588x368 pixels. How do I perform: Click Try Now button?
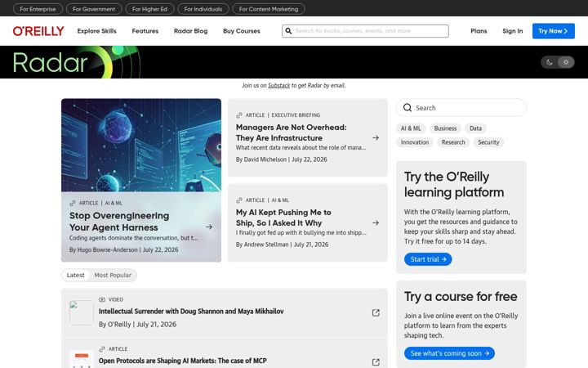coord(553,31)
